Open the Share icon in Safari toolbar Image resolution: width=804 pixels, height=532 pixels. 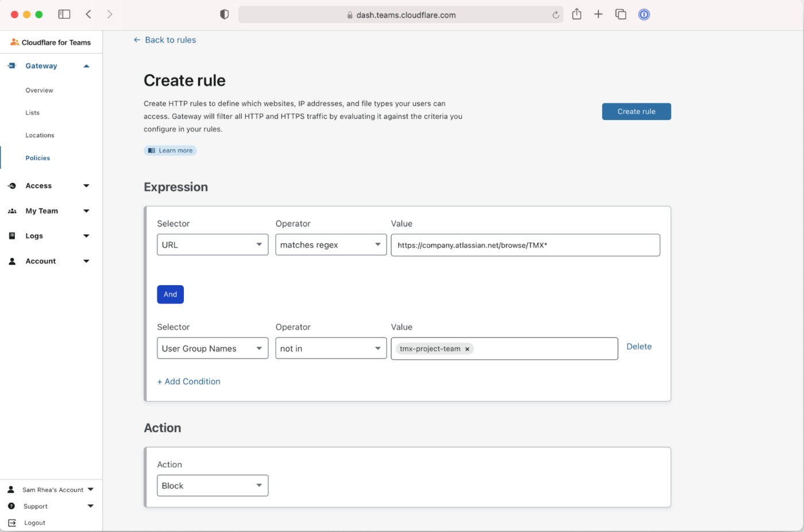click(577, 14)
